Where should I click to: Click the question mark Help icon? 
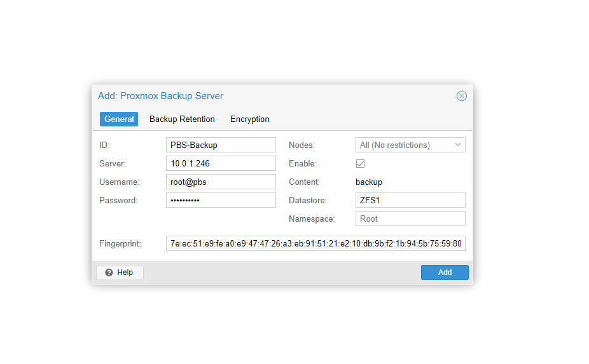tap(109, 273)
